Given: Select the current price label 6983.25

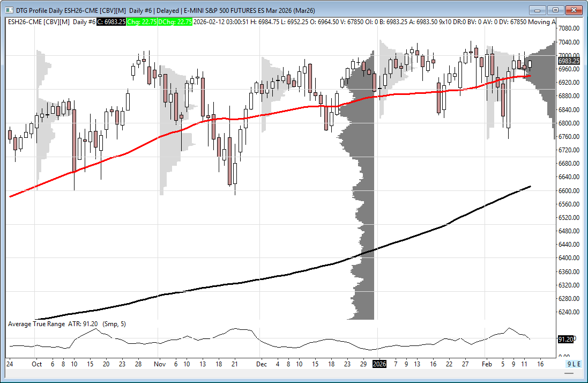Looking at the screenshot, I should pos(569,61).
